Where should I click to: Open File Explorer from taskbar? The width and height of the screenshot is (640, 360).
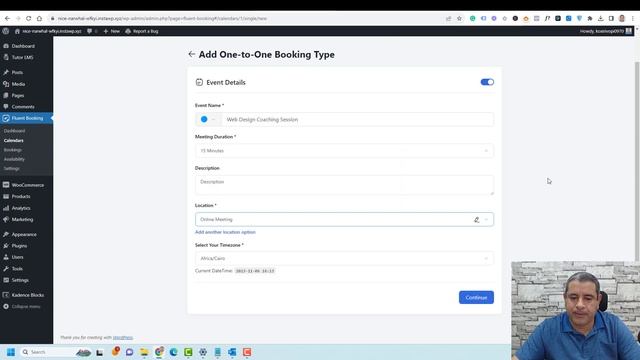pos(144,352)
